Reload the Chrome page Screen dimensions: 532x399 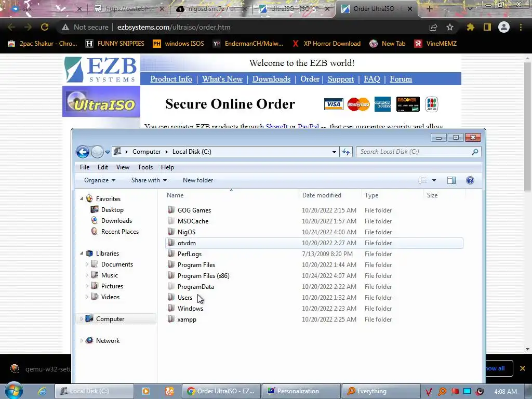pyautogui.click(x=45, y=27)
